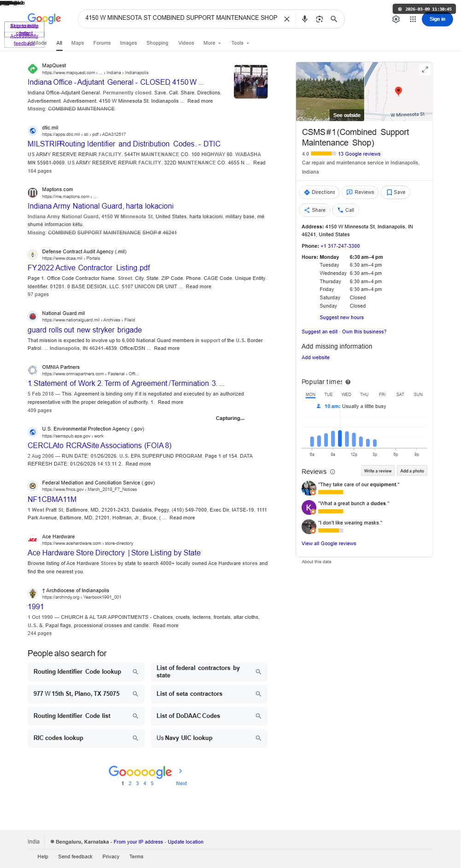Switch to the Images tab
The image size is (466, 868).
click(128, 43)
